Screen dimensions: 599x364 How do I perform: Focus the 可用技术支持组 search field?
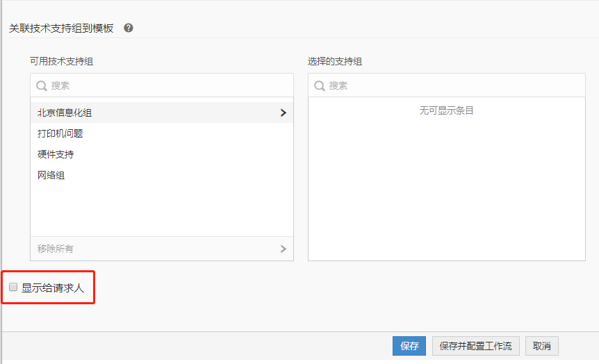pyautogui.click(x=167, y=85)
